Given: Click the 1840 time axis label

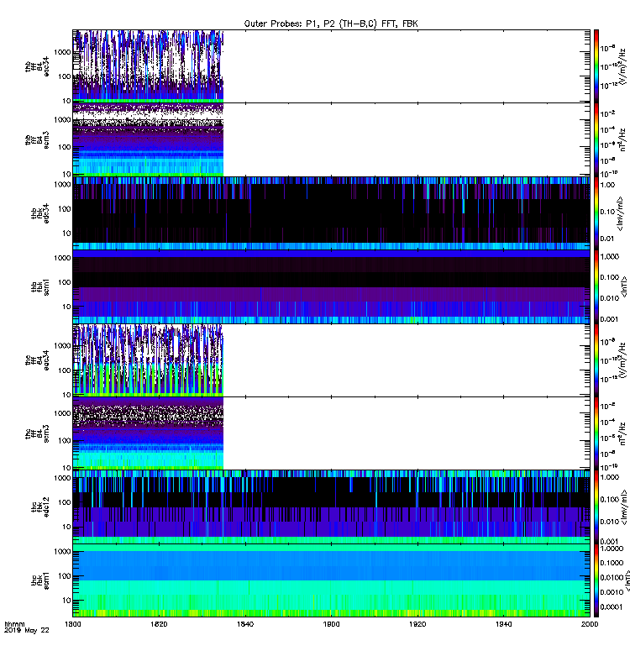Looking at the screenshot, I should [245, 624].
